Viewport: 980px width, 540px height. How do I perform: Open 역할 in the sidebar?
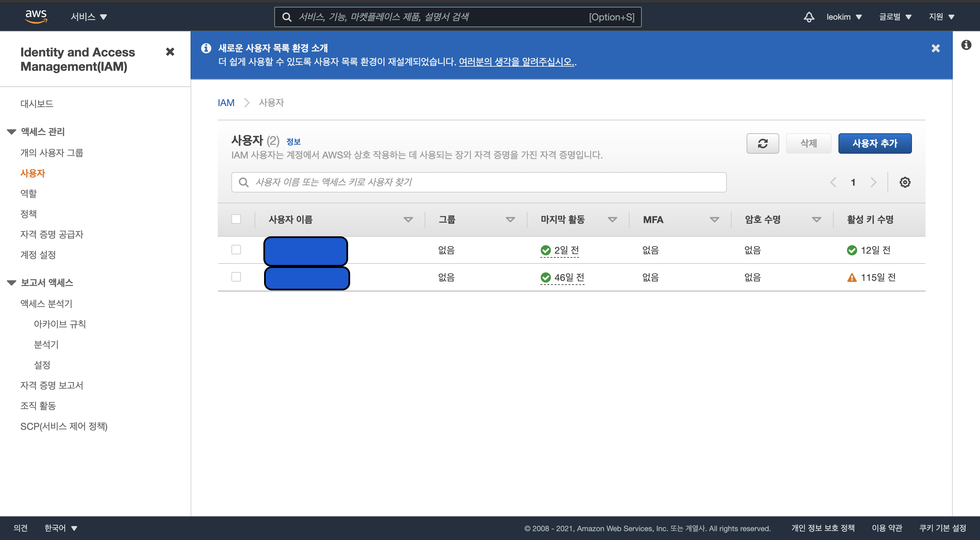tap(29, 193)
